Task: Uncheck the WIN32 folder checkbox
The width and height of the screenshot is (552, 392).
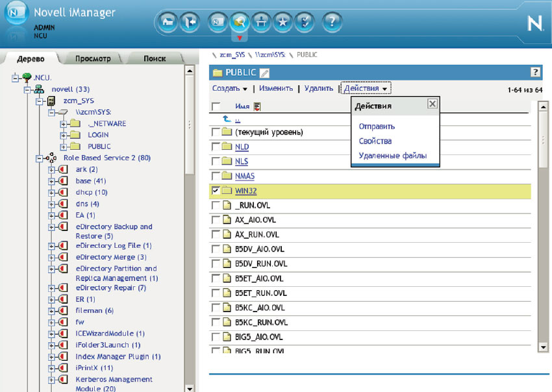Action: pyautogui.click(x=216, y=191)
